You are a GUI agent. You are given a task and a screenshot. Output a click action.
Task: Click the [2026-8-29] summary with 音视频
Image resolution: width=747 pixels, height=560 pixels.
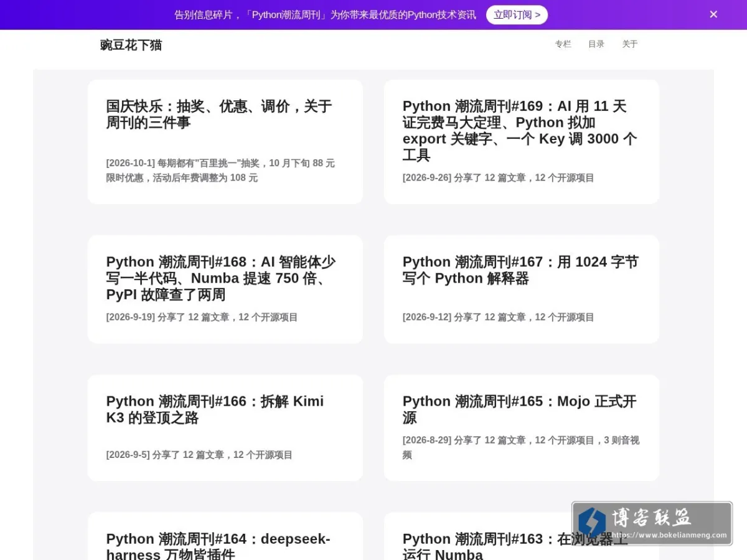tap(521, 447)
